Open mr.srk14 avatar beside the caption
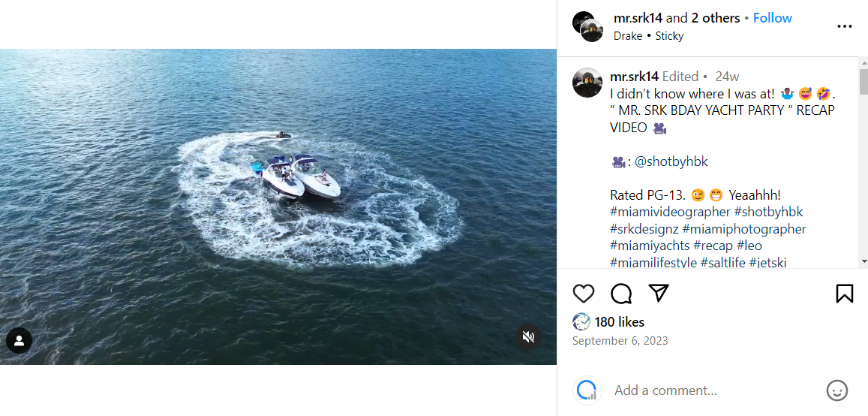 [x=587, y=83]
